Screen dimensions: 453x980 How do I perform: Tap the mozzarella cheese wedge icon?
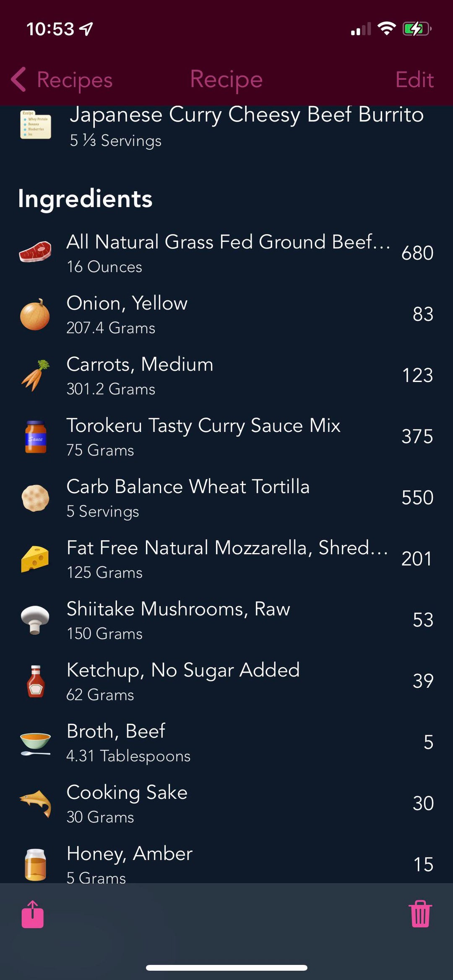point(35,559)
